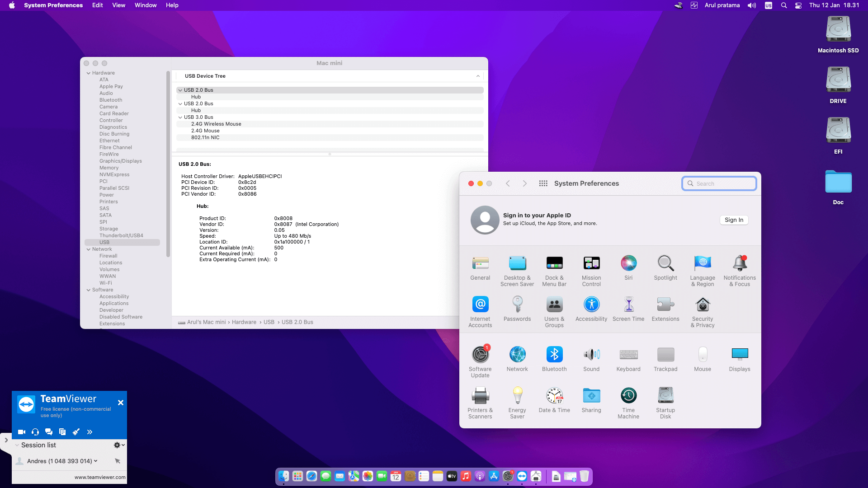Open the Displays preference pane
This screenshot has height=488, width=868.
740,355
